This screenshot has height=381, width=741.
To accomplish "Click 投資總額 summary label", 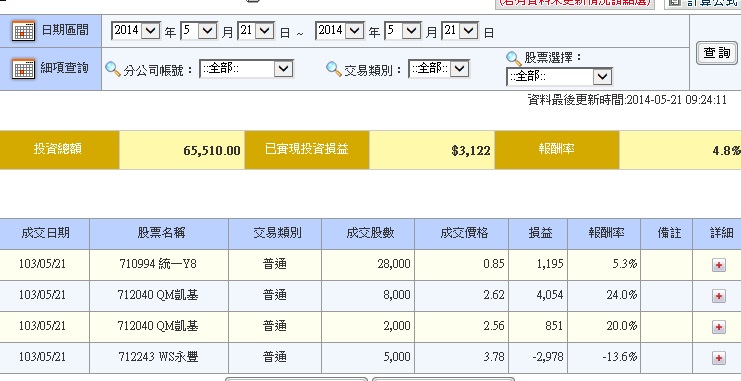I will (58, 149).
